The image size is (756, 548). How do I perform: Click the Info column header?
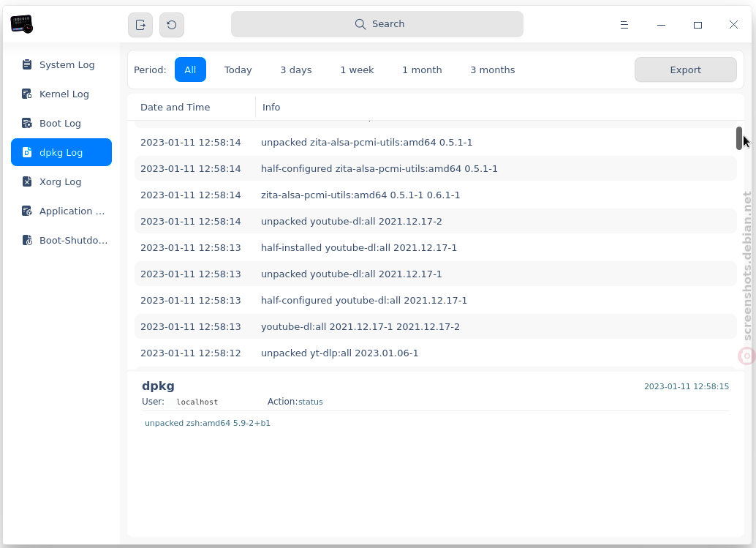coord(499,107)
